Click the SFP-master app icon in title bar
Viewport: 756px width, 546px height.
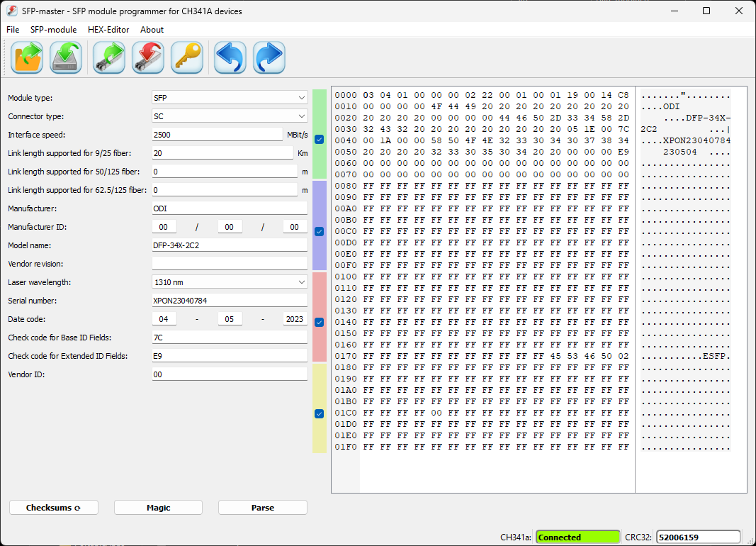[12, 11]
